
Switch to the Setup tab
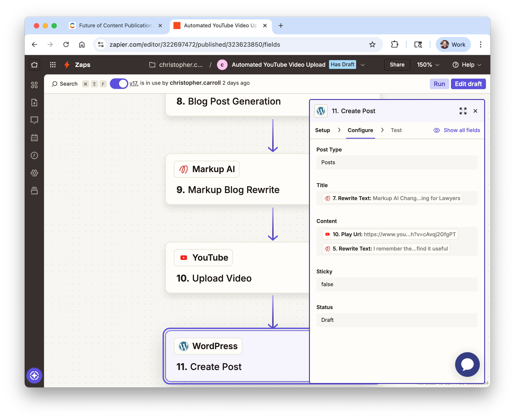[322, 130]
